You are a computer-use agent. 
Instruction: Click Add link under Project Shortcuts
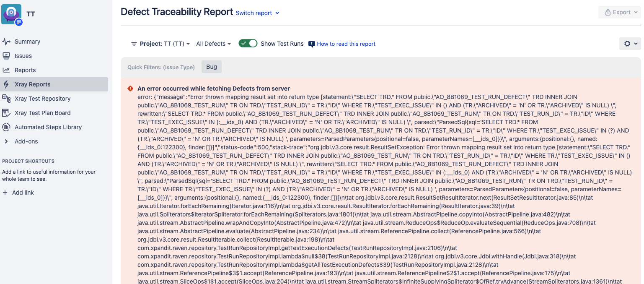click(x=23, y=193)
